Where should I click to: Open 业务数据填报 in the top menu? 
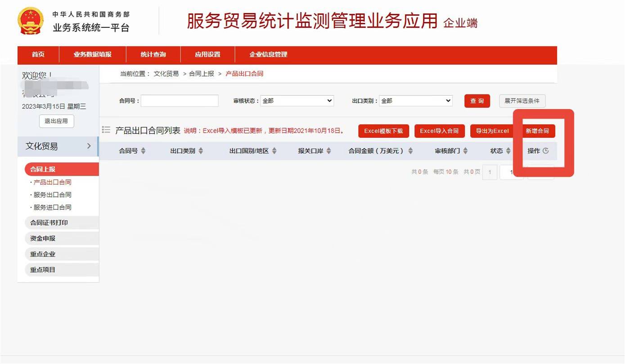pos(92,54)
